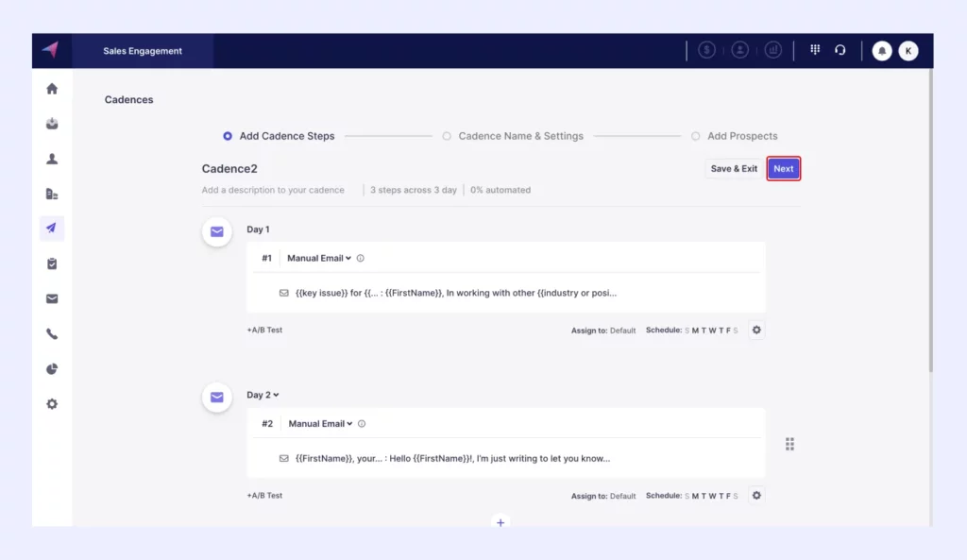Open the phone calls icon in sidebar
This screenshot has width=967, height=560.
pos(52,334)
